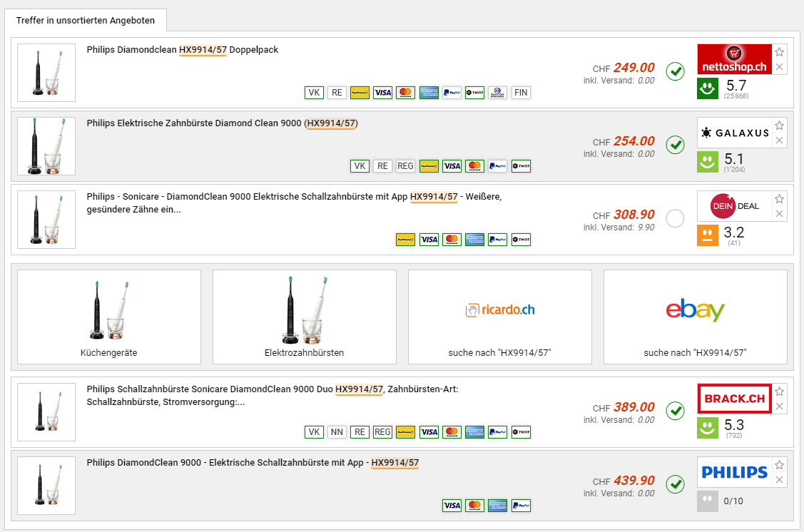Screen dimensions: 804x532
Task: Open the Küchengeräte category tile
Action: tap(109, 317)
